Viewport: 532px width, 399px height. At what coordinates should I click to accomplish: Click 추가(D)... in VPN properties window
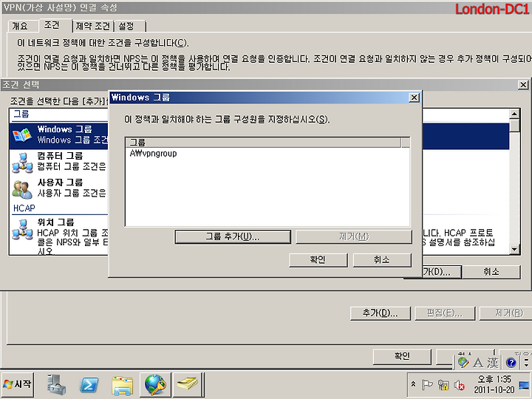pos(380,313)
